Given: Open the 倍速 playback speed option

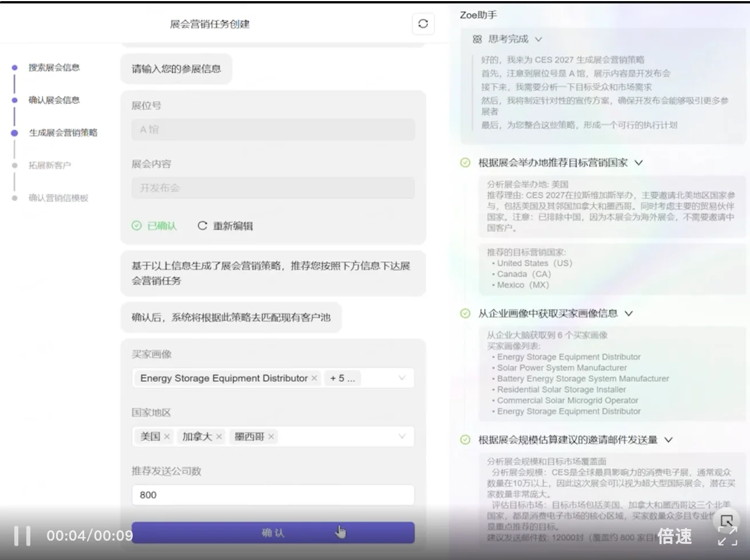Looking at the screenshot, I should tap(674, 536).
